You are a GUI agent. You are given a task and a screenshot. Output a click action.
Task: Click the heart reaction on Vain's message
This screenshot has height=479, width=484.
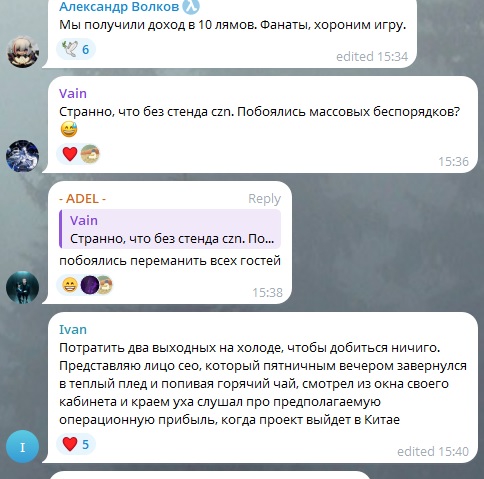pyautogui.click(x=70, y=154)
